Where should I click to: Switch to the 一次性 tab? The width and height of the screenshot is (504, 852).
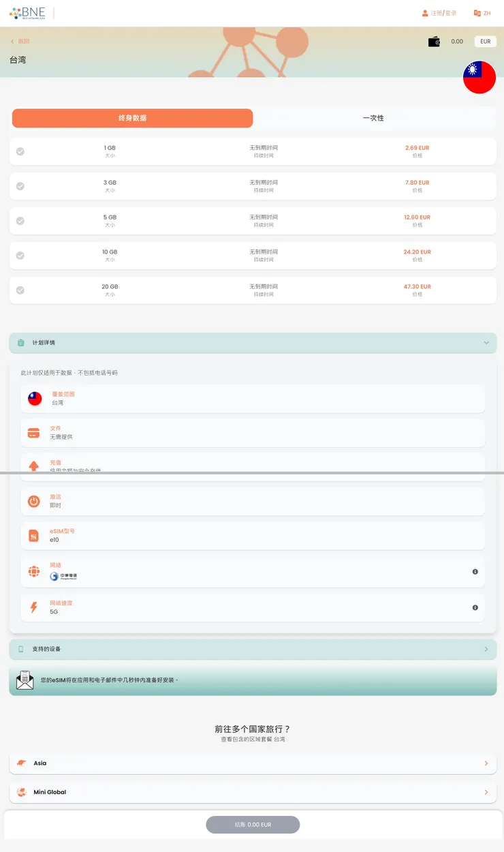[373, 118]
